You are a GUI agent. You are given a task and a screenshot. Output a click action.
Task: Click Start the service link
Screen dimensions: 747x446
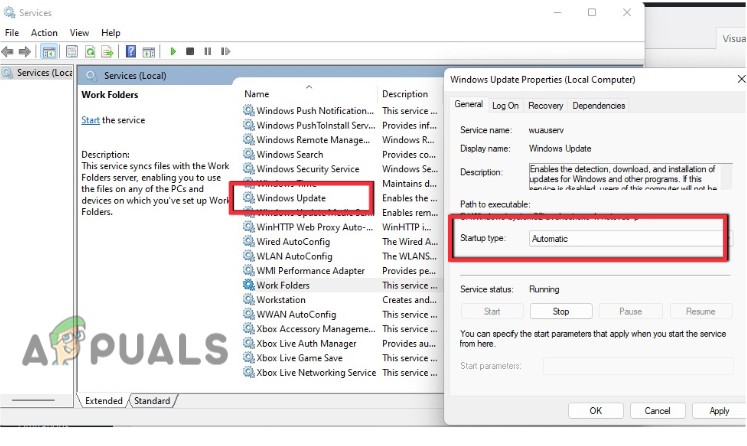point(91,120)
